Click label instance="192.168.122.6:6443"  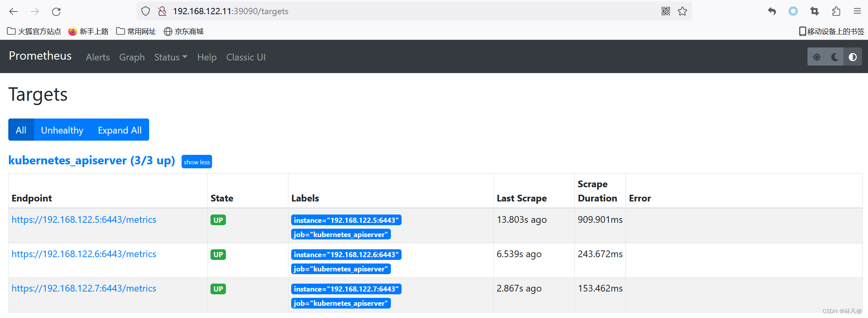[346, 254]
